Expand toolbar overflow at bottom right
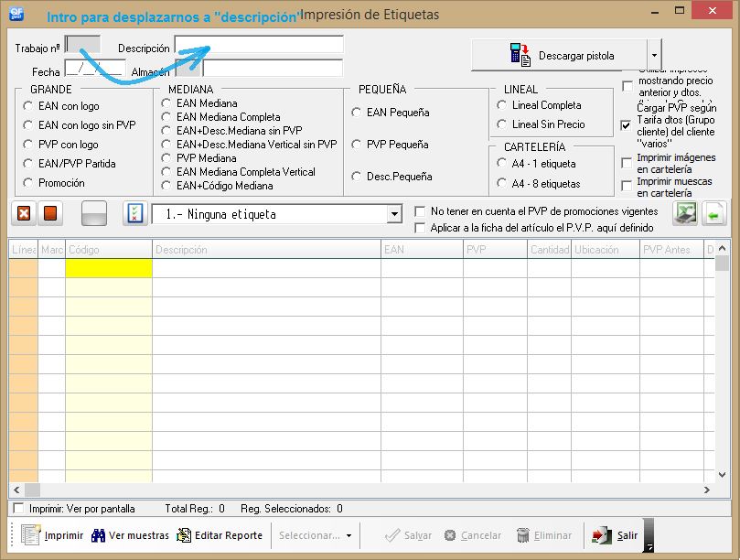Image resolution: width=740 pixels, height=560 pixels. [x=649, y=535]
